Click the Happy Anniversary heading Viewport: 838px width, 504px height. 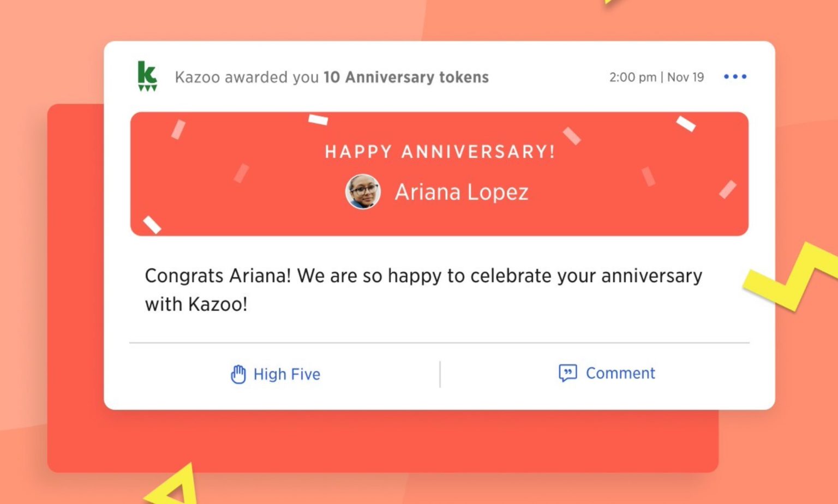(x=440, y=151)
